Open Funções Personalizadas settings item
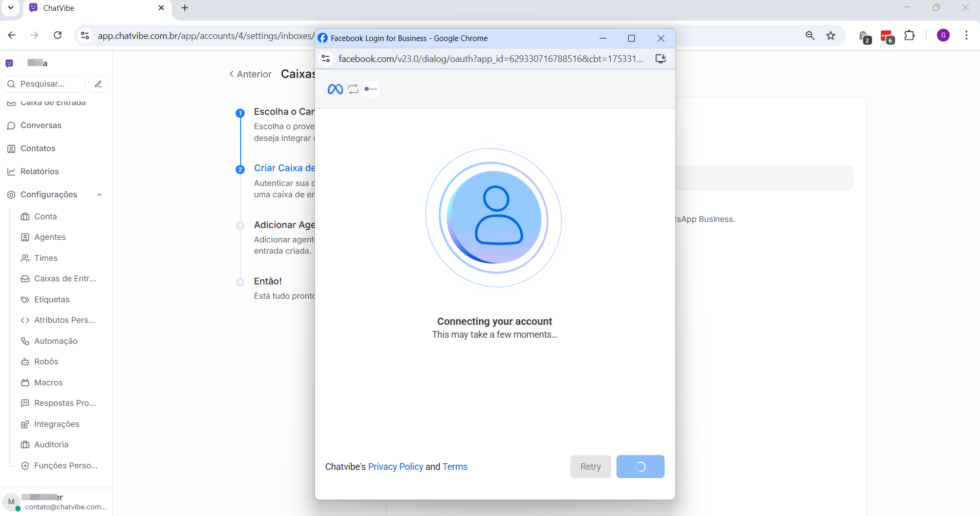Viewport: 980px width, 516px height. [66, 466]
